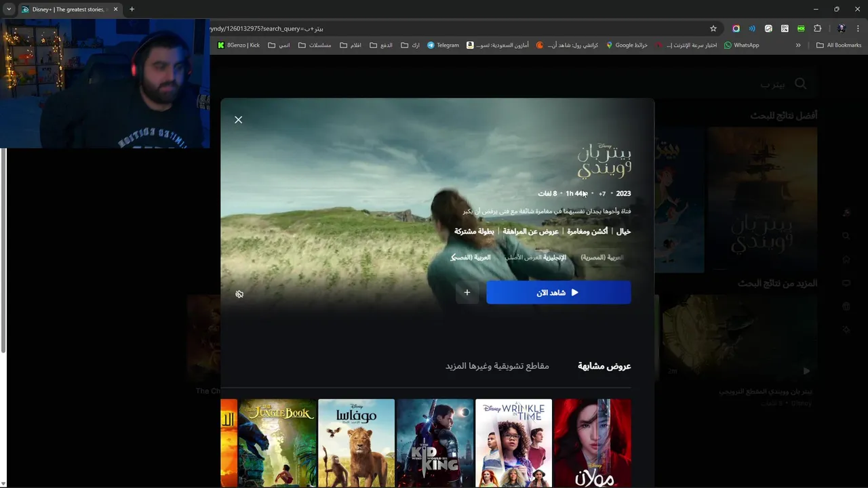Click the 2023 release year text
Viewport: 868px width, 488px height.
(623, 194)
